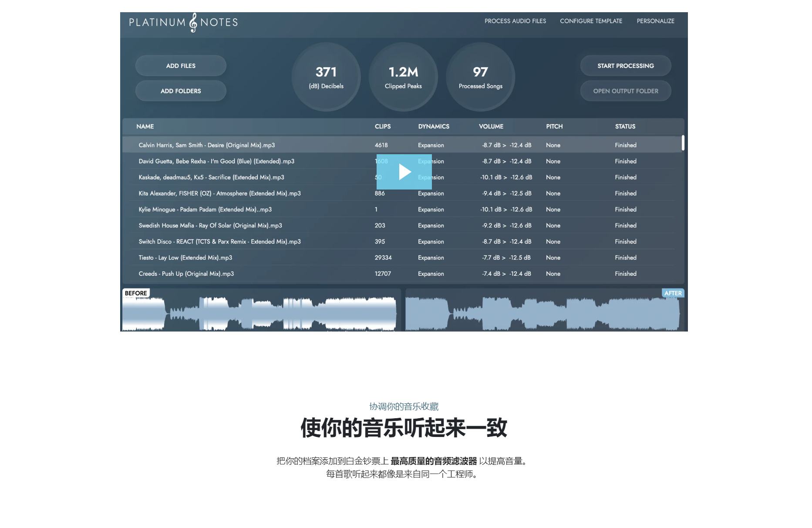The height and width of the screenshot is (528, 812).
Task: Click heading 使你的音乐听起来一致
Action: 404,428
